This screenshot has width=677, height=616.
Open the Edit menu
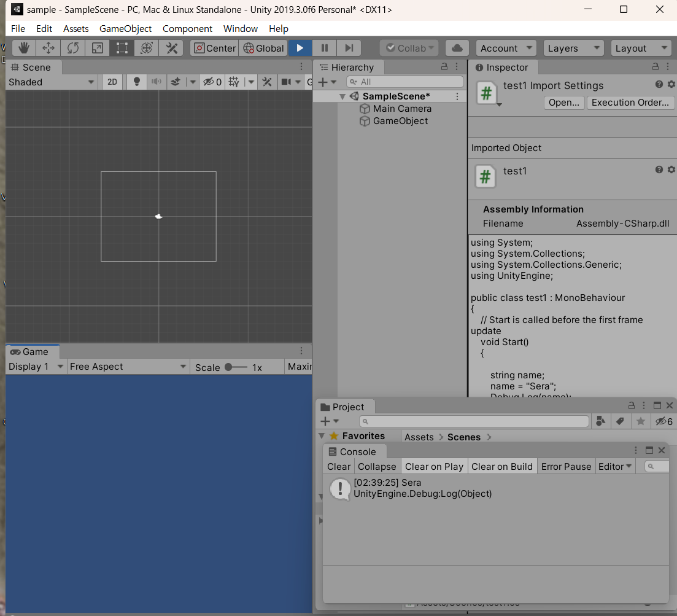44,28
